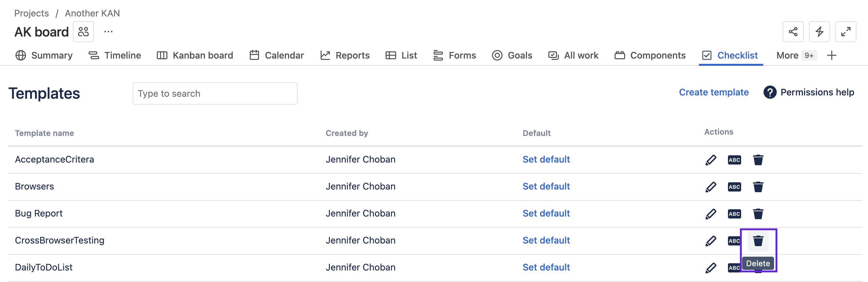Navigate to Projects in the breadcrumb
This screenshot has height=282, width=868.
pos(31,13)
